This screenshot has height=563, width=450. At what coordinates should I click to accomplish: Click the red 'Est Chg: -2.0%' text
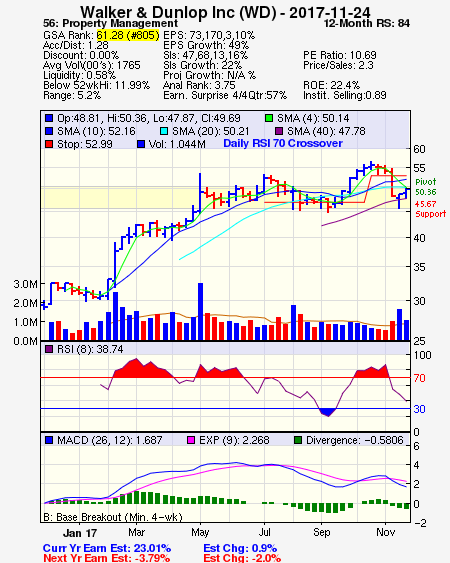242,558
